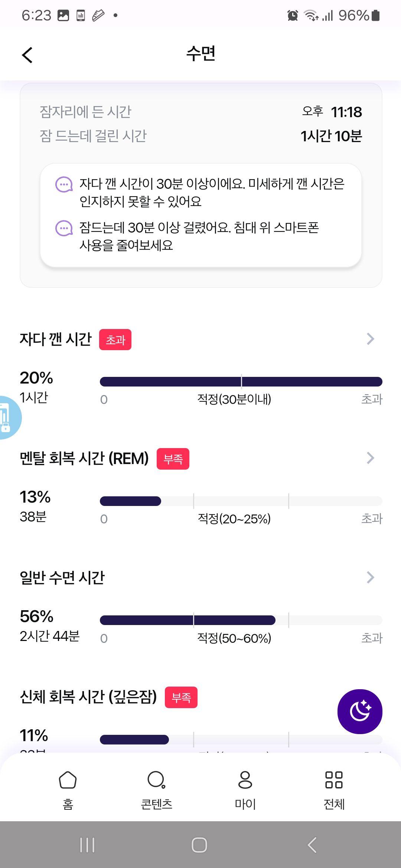Tap the 초과 badge next to 자다 깬 시간
This screenshot has width=401, height=868.
click(x=115, y=339)
